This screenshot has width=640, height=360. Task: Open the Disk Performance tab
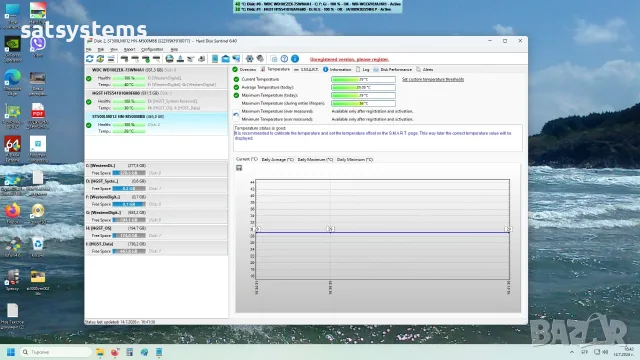(x=392, y=70)
